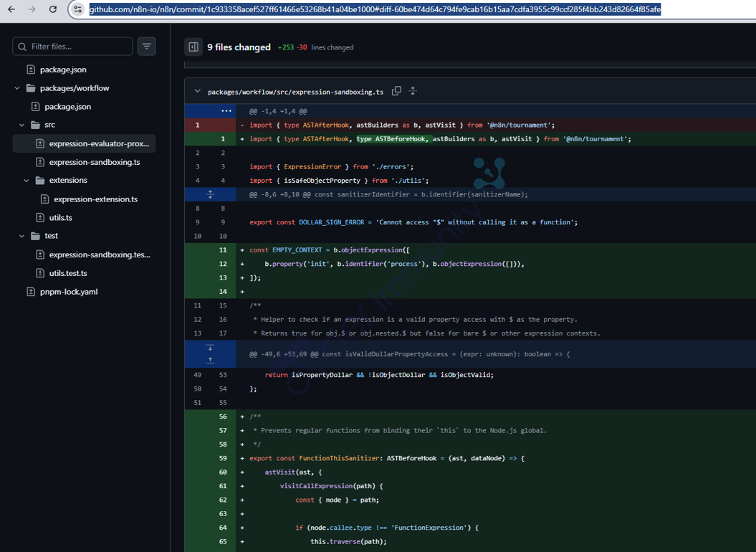This screenshot has width=756, height=552.
Task: Click file icon beside expression-extension.ts
Action: (x=45, y=199)
